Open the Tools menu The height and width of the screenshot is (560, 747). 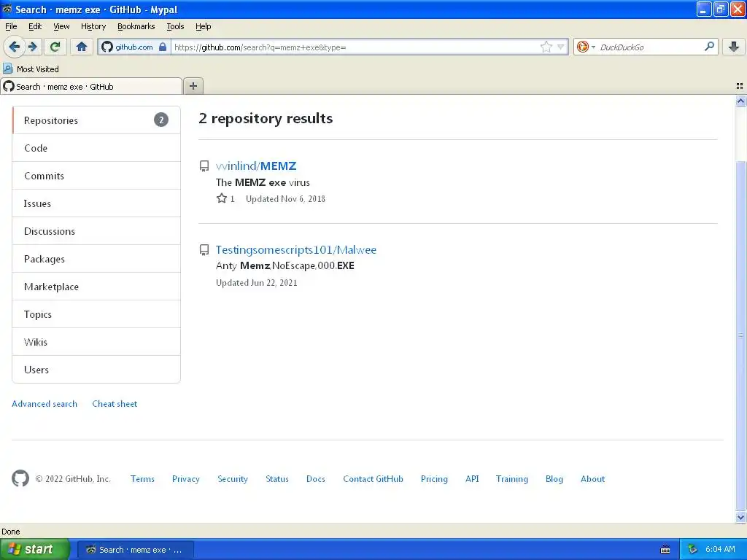click(175, 26)
